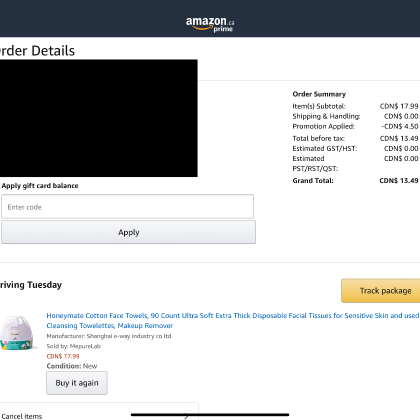This screenshot has width=420, height=420.
Task: Click the Enter code gift card field
Action: [127, 207]
